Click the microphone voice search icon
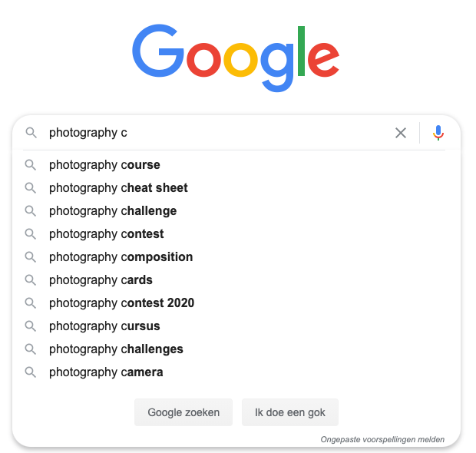 click(x=438, y=133)
